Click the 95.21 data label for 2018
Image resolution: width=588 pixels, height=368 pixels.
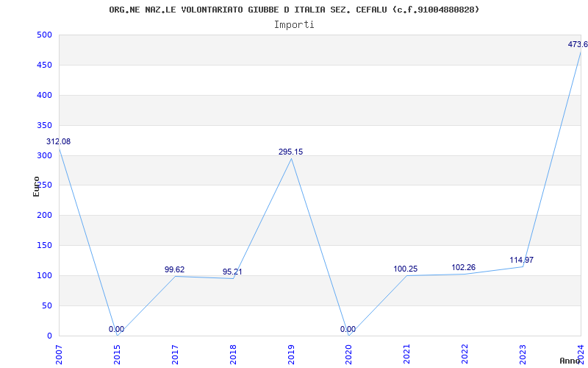coord(232,272)
